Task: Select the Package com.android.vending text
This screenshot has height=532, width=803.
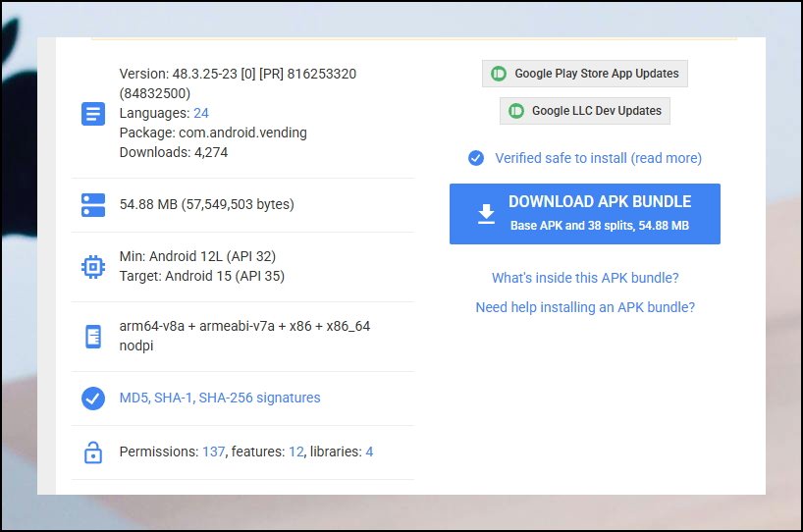Action: pyautogui.click(x=213, y=133)
